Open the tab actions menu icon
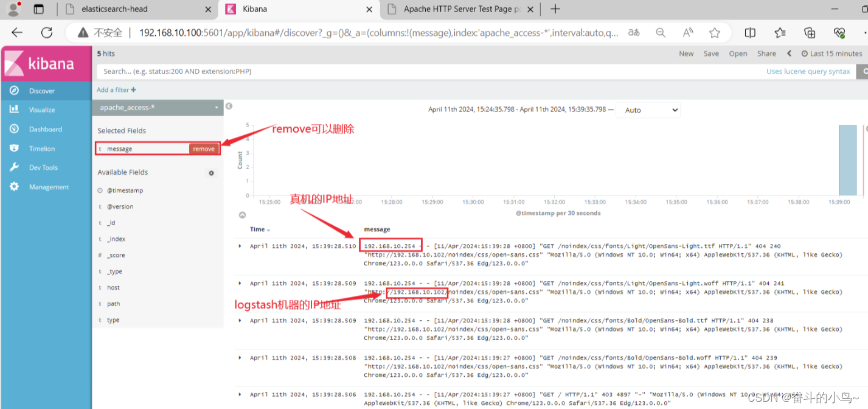This screenshot has width=868, height=409. coord(39,9)
